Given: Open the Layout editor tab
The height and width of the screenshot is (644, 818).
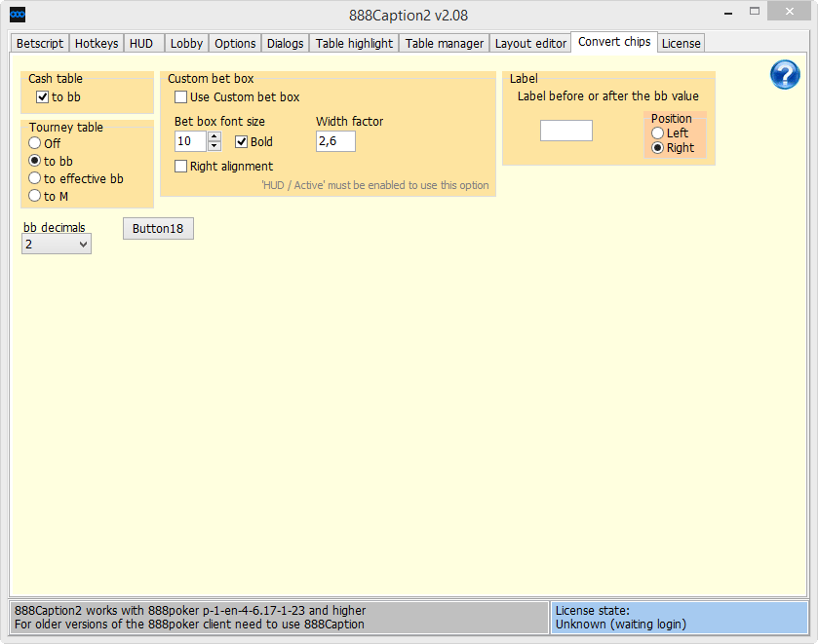Looking at the screenshot, I should point(530,43).
